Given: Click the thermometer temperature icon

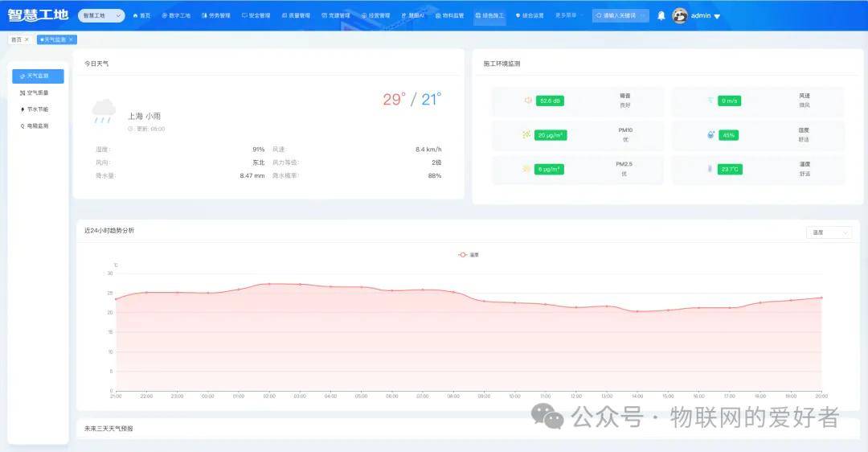Looking at the screenshot, I should 710,168.
